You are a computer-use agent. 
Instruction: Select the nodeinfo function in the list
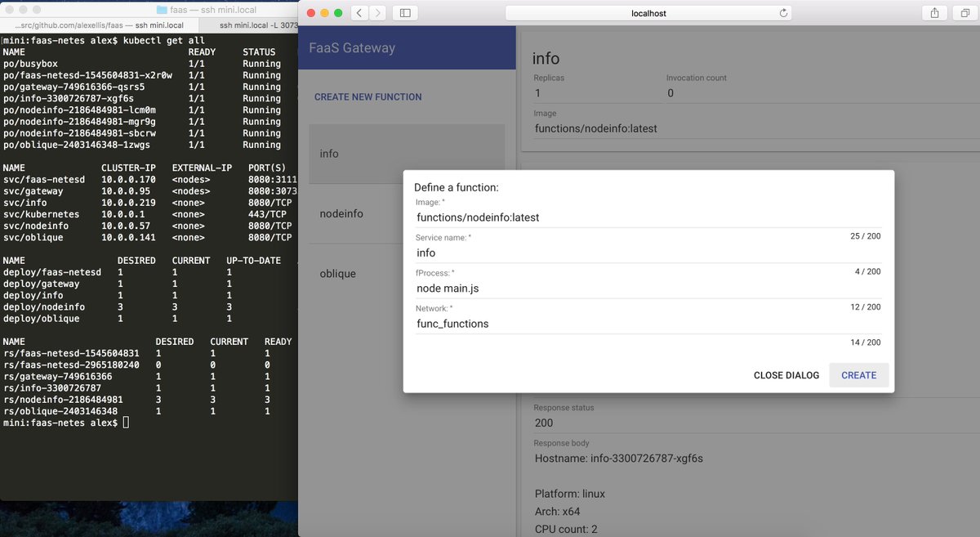point(407,213)
